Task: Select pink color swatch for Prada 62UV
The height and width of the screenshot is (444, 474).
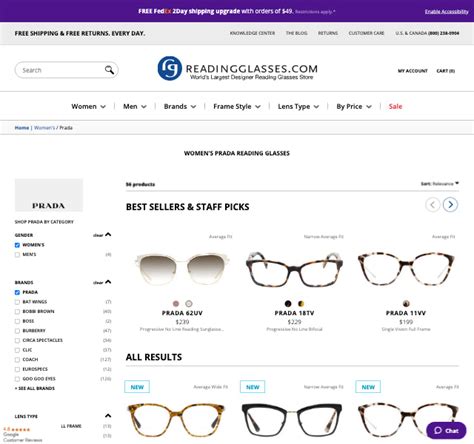Action: point(176,303)
